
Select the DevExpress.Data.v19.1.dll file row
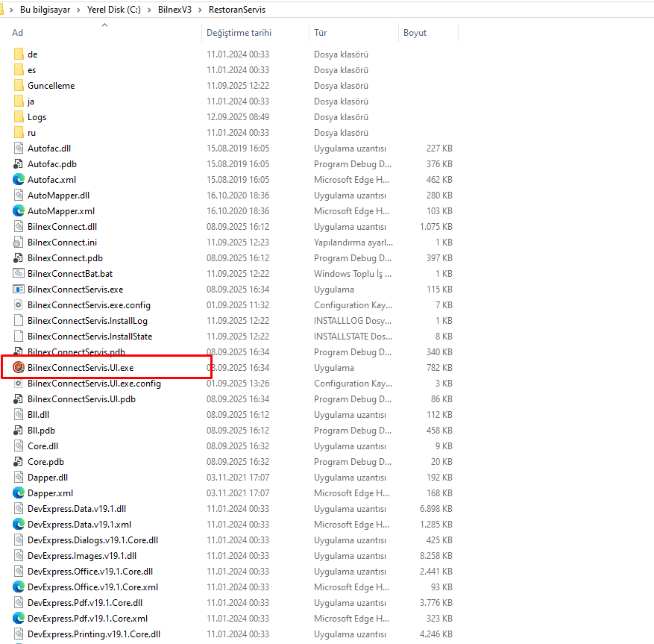[x=76, y=508]
